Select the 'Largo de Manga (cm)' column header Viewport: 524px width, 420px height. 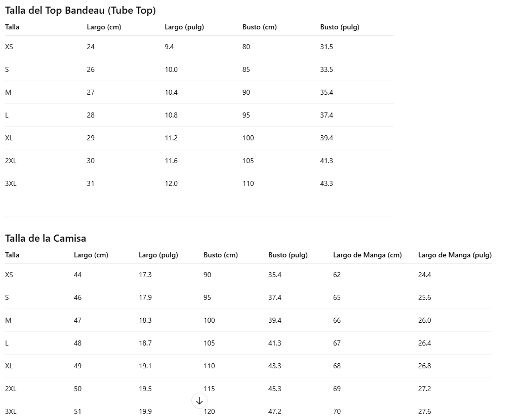point(367,255)
